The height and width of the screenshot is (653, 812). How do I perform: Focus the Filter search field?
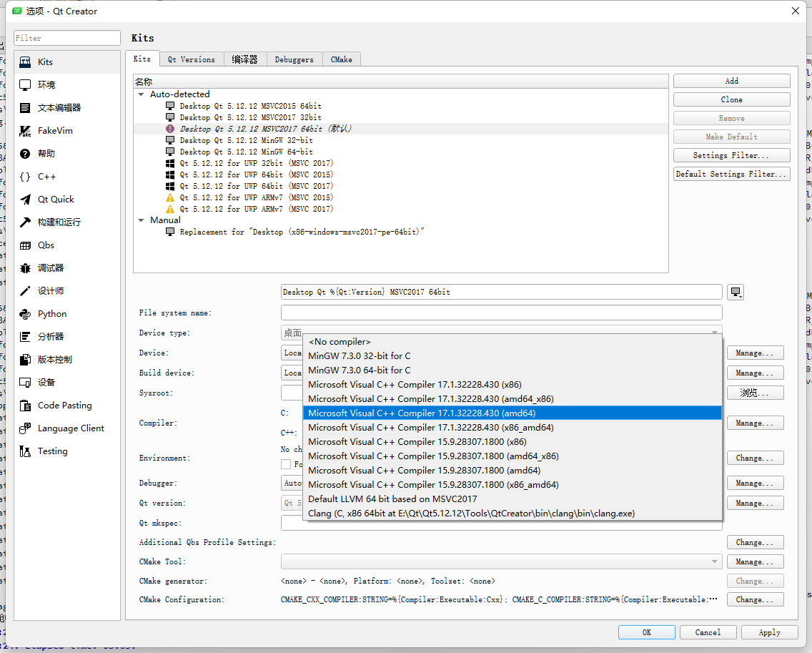point(66,38)
